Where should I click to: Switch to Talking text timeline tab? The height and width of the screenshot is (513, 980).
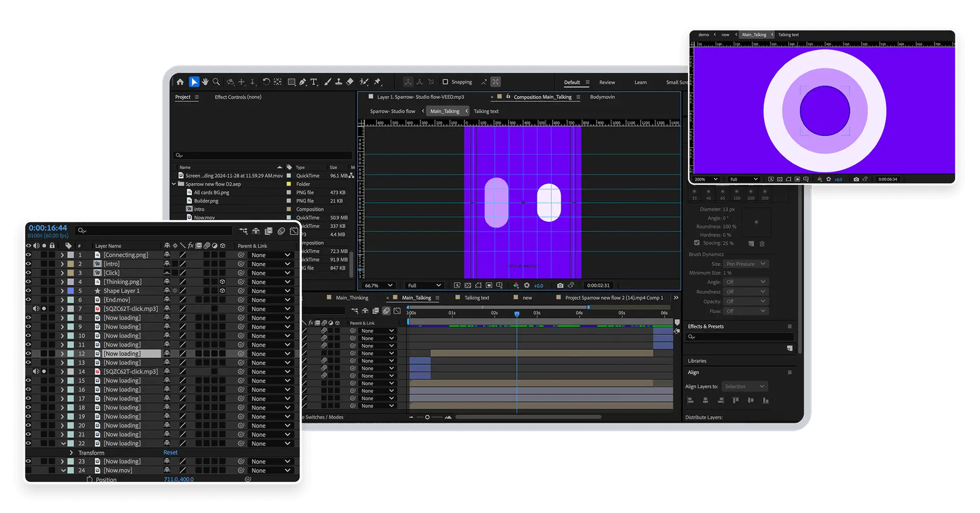(x=477, y=298)
